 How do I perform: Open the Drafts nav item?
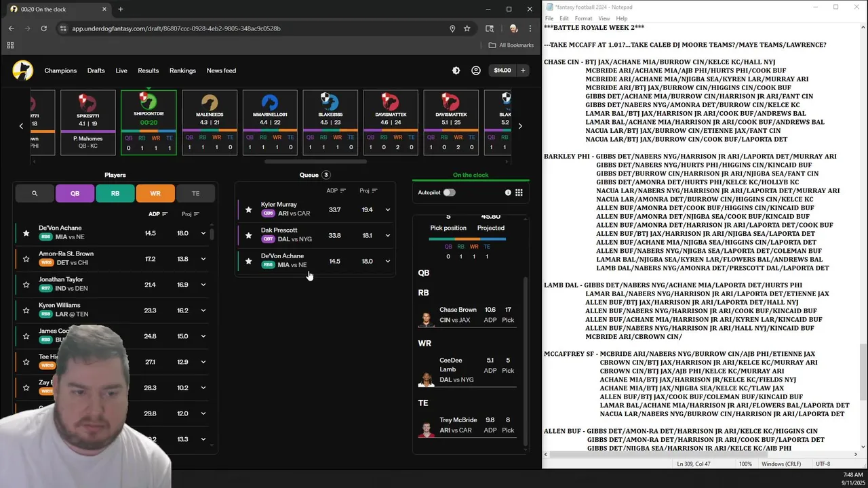point(96,70)
